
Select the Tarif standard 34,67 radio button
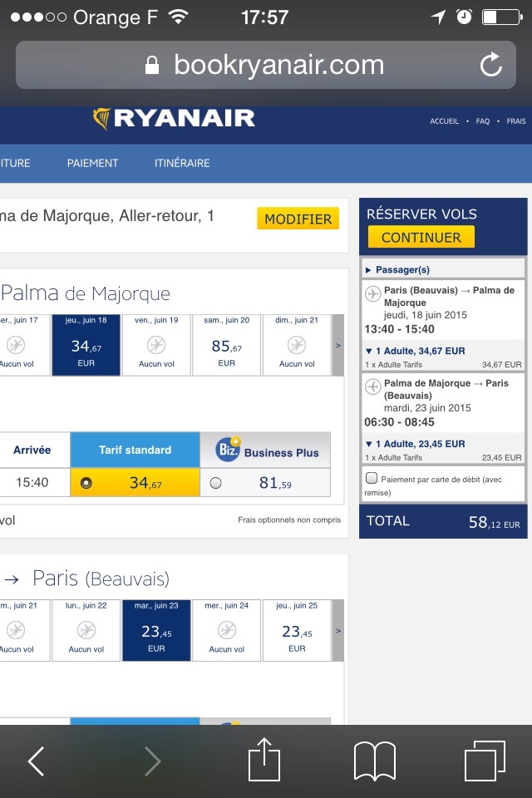(86, 483)
